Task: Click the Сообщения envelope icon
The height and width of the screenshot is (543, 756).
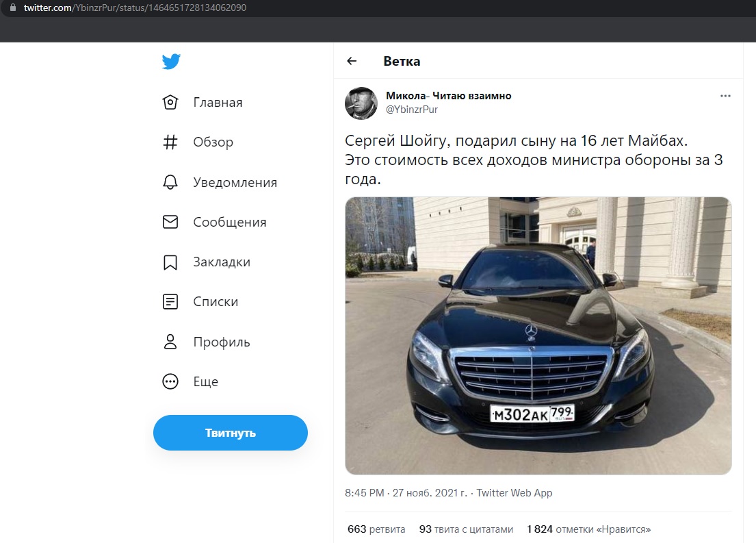Action: (x=170, y=223)
